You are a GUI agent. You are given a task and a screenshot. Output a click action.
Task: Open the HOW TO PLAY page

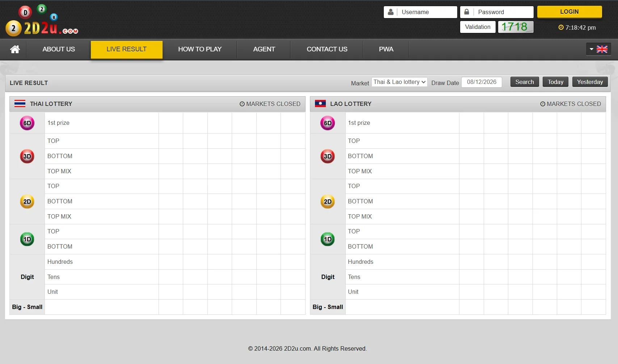pos(200,49)
